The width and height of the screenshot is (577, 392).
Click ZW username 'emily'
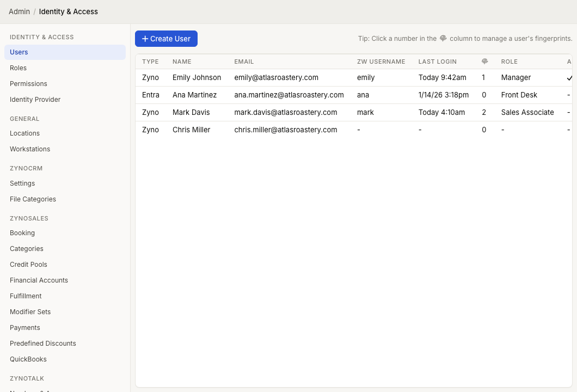pyautogui.click(x=366, y=78)
